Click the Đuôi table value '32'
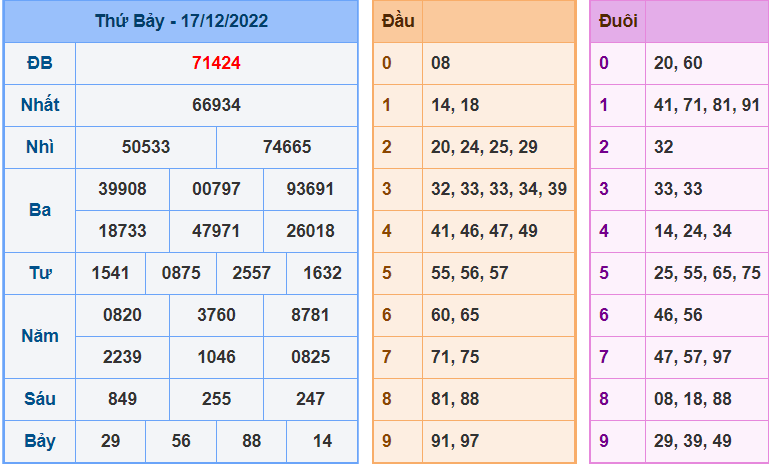Image resolution: width=769 pixels, height=464 pixels. coord(663,147)
